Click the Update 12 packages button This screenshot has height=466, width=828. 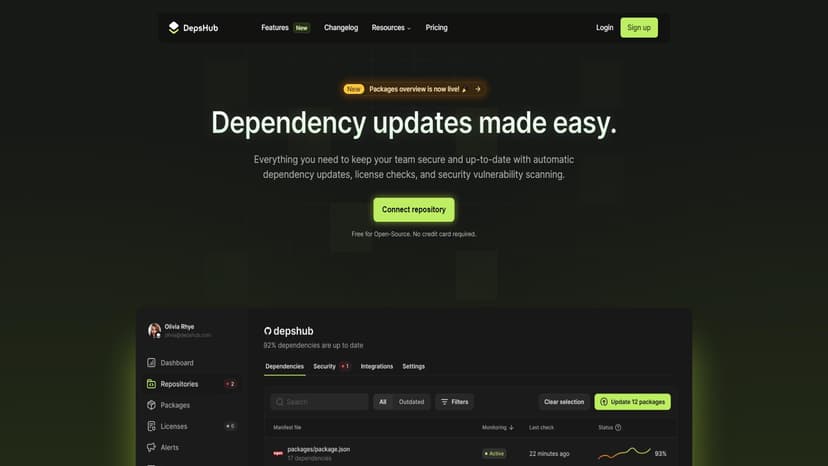[x=633, y=402]
